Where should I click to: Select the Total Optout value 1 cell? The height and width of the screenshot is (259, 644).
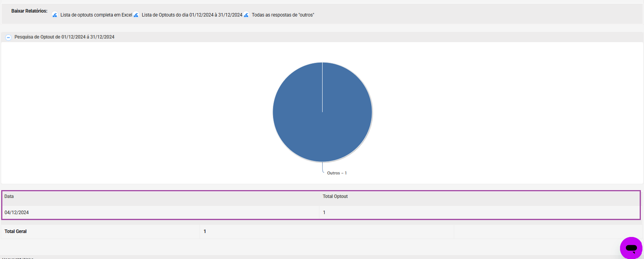pyautogui.click(x=480, y=213)
